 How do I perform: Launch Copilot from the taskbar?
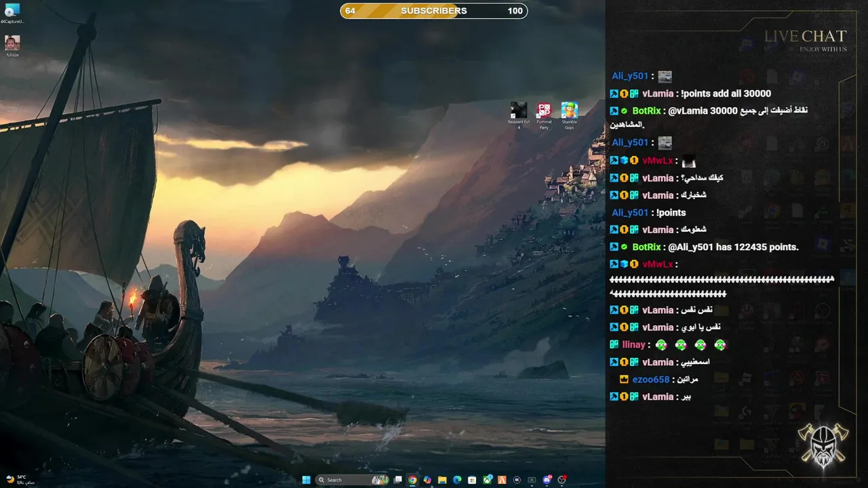(x=427, y=480)
